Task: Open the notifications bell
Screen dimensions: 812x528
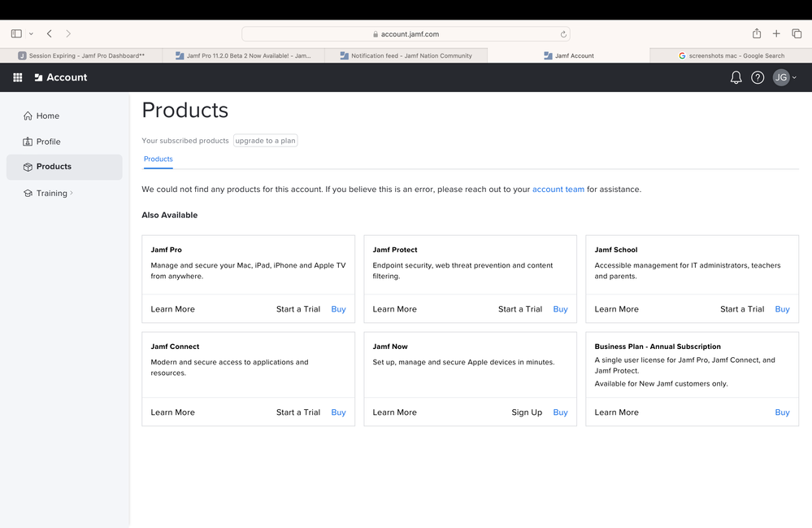Action: [736, 78]
